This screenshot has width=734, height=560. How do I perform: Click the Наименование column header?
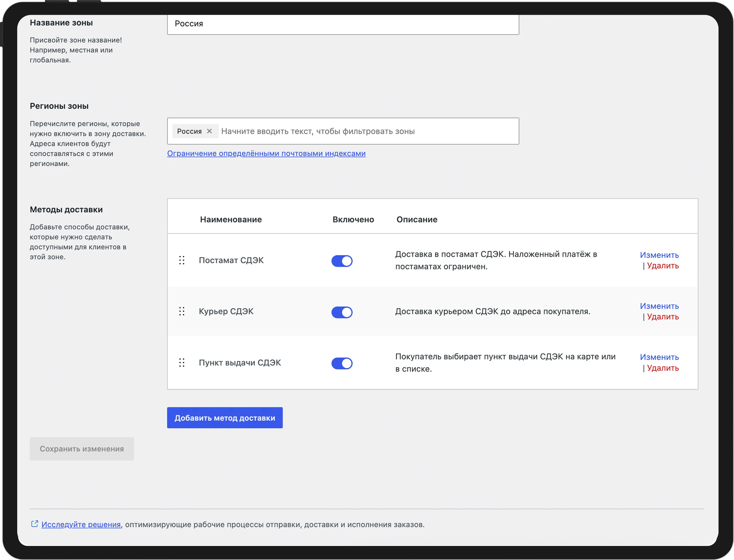[231, 219]
